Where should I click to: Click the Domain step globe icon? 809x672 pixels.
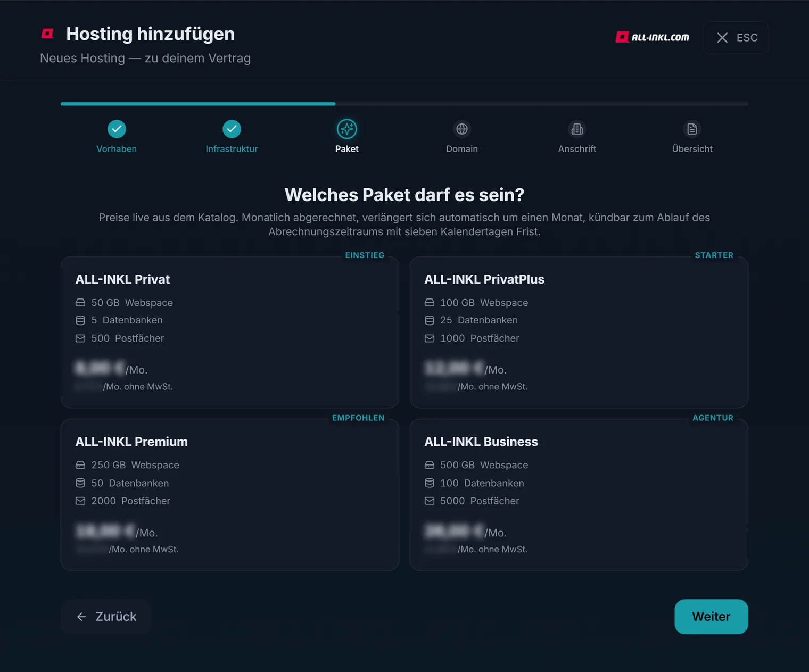coord(462,129)
